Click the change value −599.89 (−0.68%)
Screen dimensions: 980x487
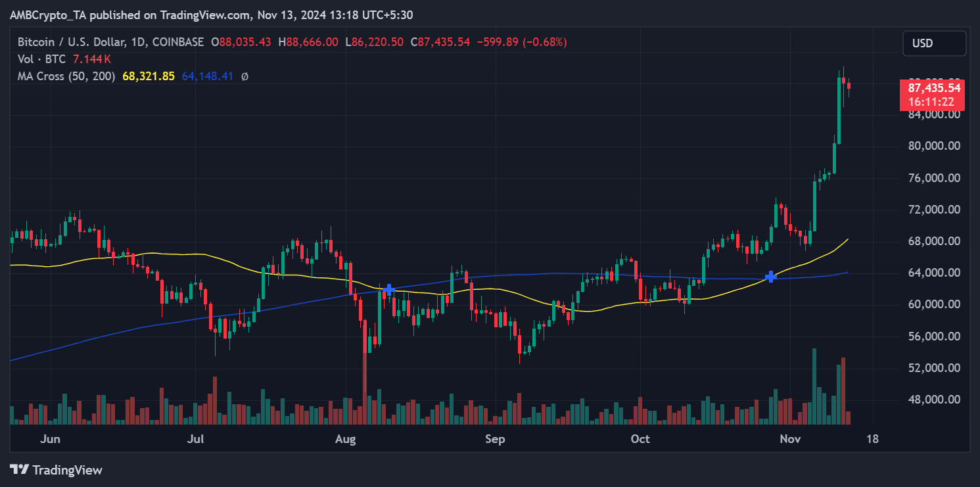coord(521,42)
